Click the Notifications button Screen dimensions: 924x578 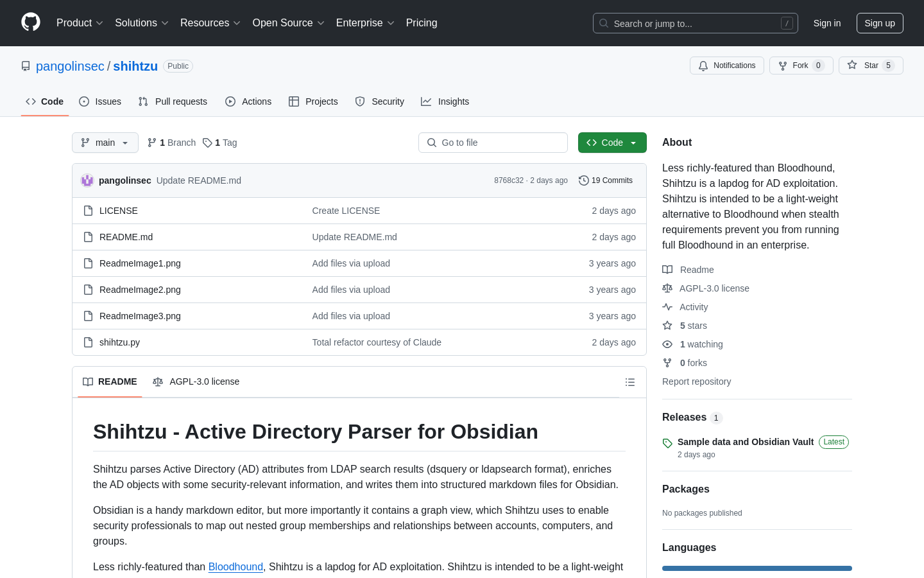coord(727,66)
